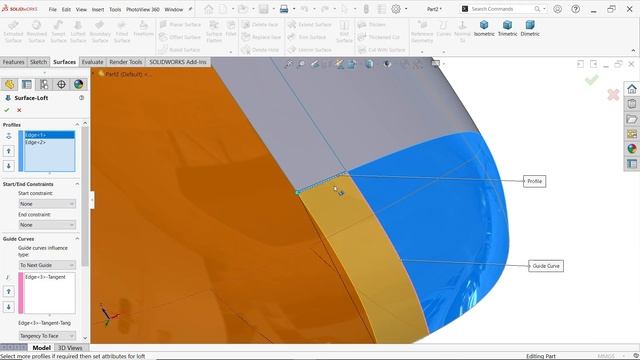This screenshot has width=640, height=360.
Task: Open SOLIDWORKS Resources home in task pane
Action: click(632, 89)
